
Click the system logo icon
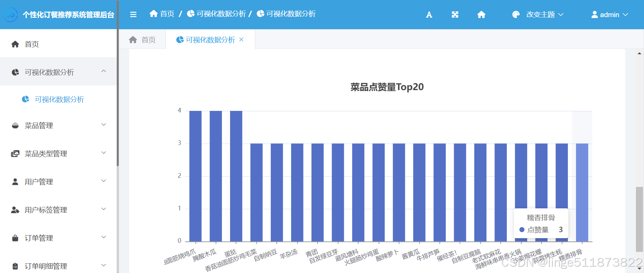[10, 15]
